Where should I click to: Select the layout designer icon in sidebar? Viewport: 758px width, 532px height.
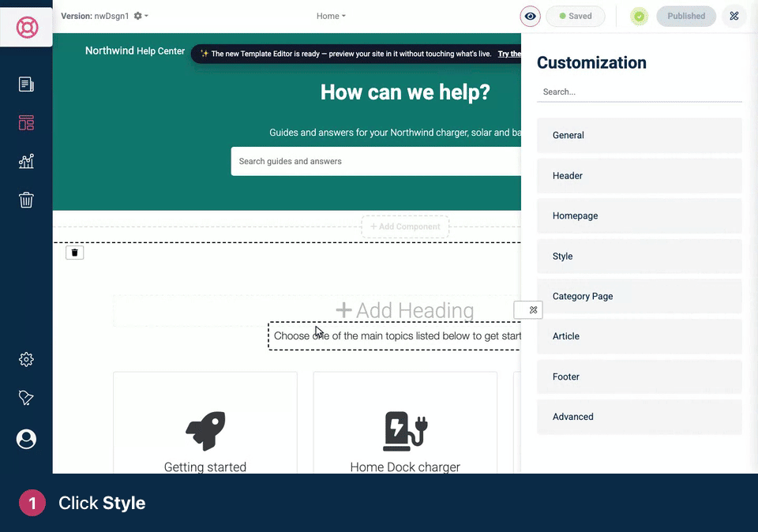tap(26, 122)
